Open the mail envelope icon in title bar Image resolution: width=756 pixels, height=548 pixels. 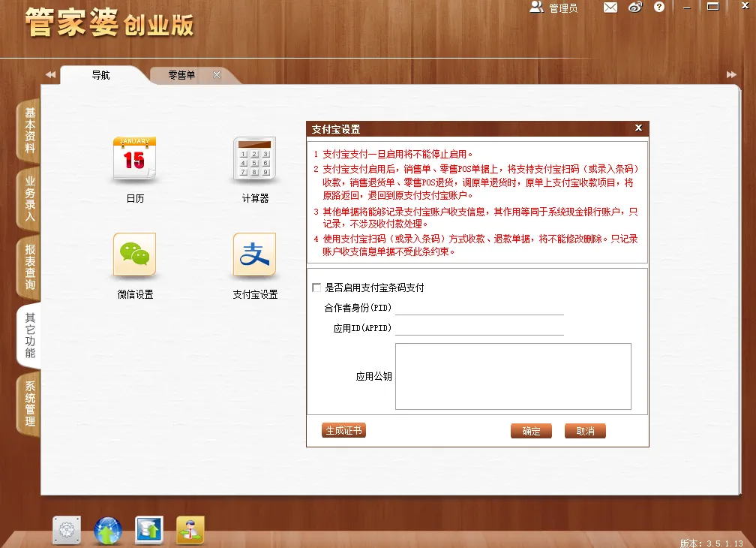(610, 8)
